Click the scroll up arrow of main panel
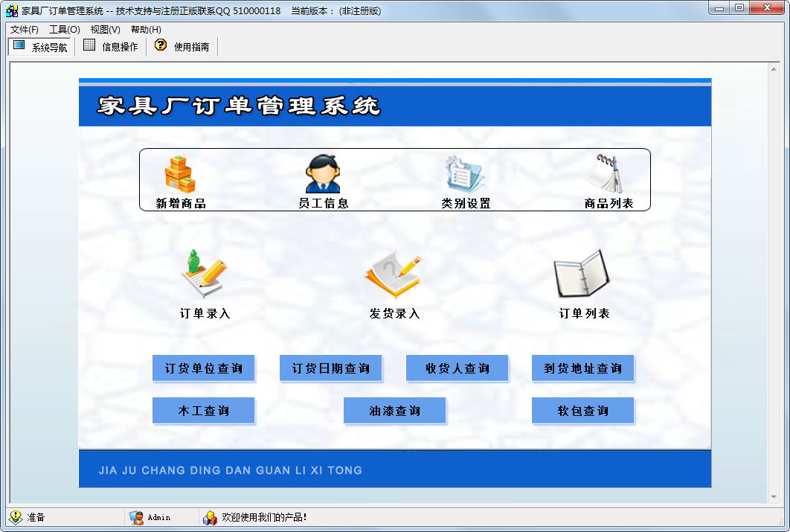Screen dimensions: 790x532 (x=774, y=69)
